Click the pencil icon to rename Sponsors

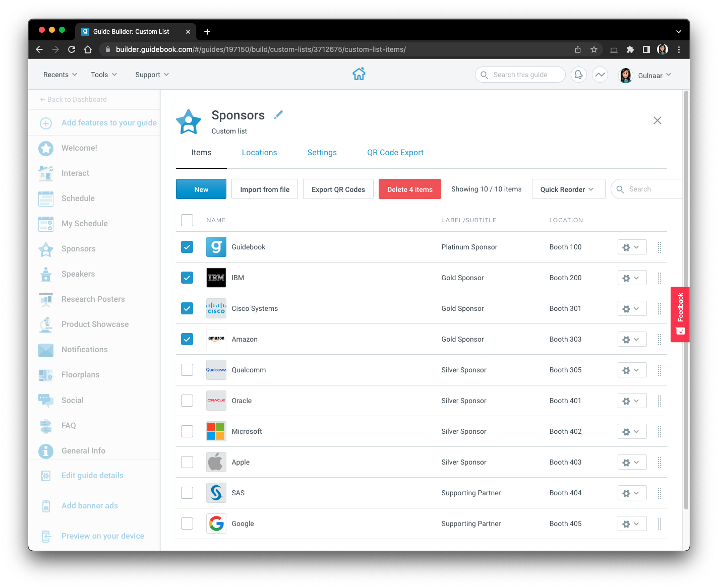click(278, 115)
